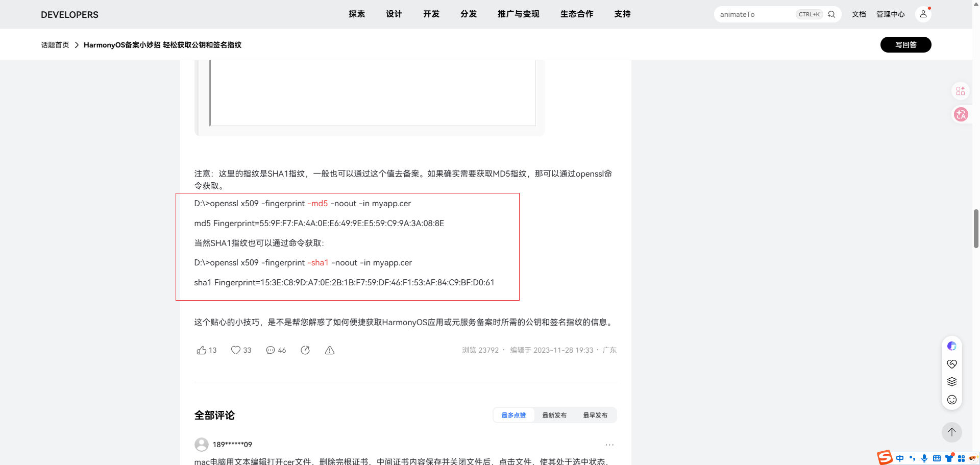Click the 写回答 button
Image resolution: width=980 pixels, height=465 pixels.
[905, 44]
